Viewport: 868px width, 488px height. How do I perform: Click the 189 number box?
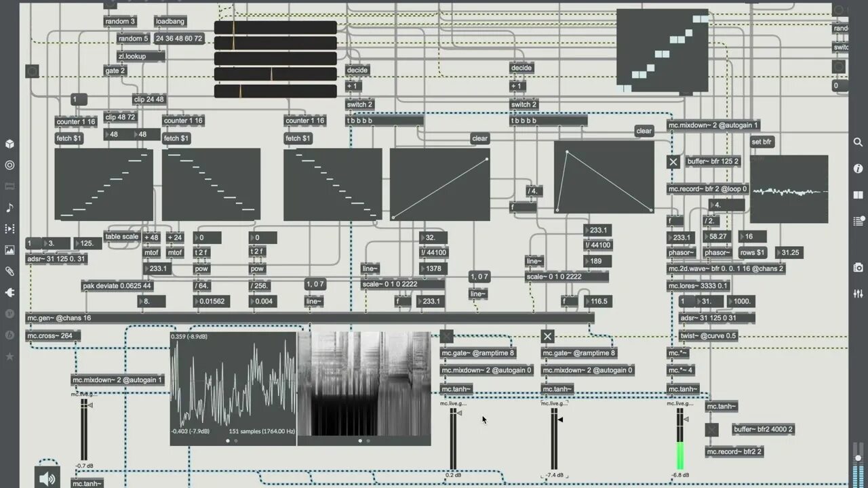pos(597,261)
